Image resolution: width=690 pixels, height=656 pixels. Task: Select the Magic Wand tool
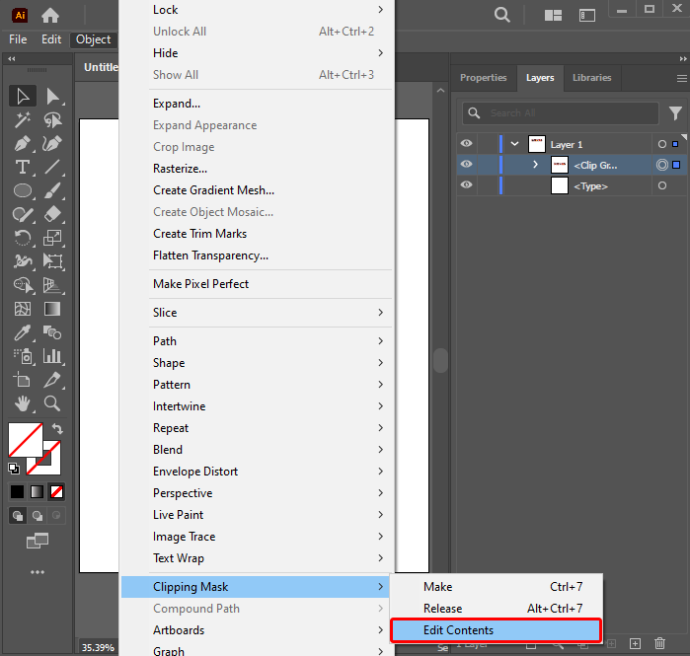(x=22, y=120)
